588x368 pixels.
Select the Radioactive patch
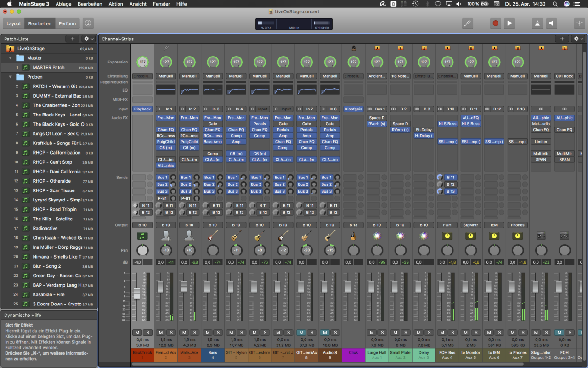tap(45, 228)
